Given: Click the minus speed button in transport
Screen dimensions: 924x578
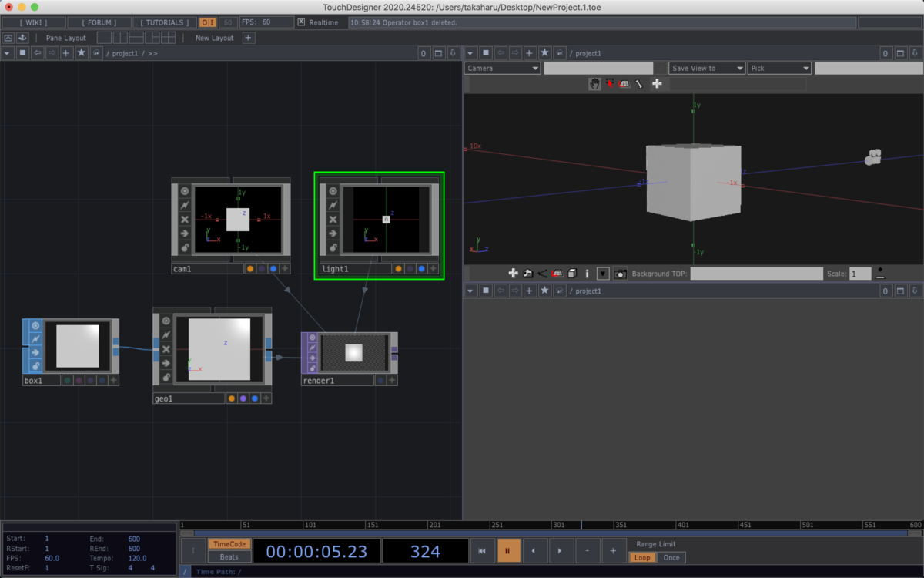Looking at the screenshot, I should click(x=587, y=551).
